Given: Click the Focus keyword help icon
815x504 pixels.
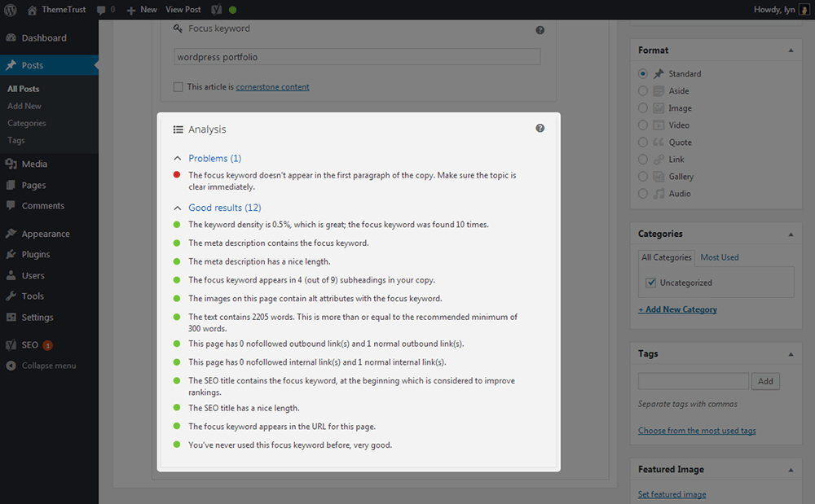Looking at the screenshot, I should [x=540, y=30].
